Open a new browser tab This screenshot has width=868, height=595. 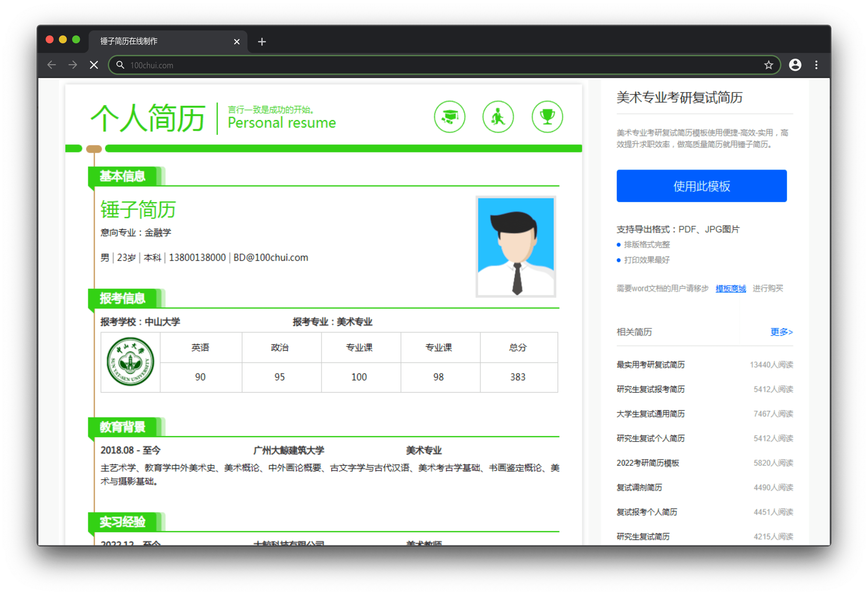pos(262,41)
